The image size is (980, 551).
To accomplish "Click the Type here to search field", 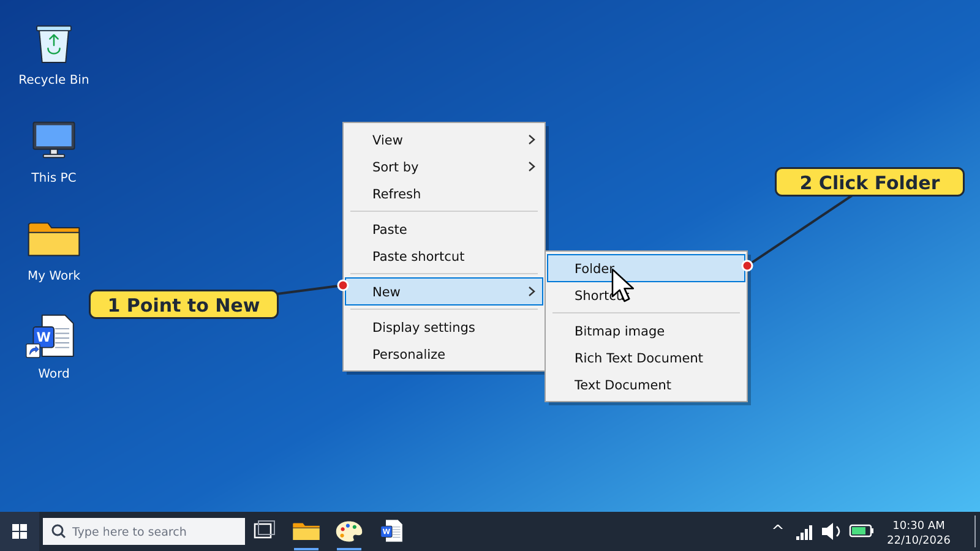I will [144, 531].
